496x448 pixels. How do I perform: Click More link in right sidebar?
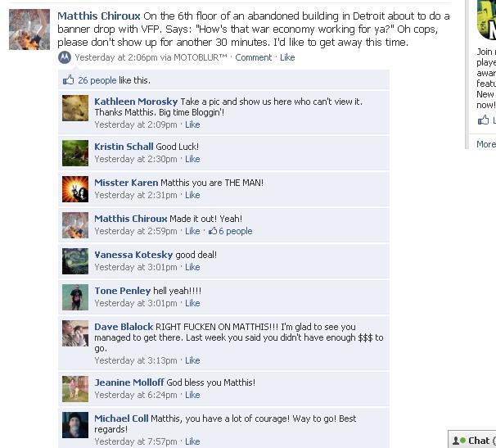(486, 144)
